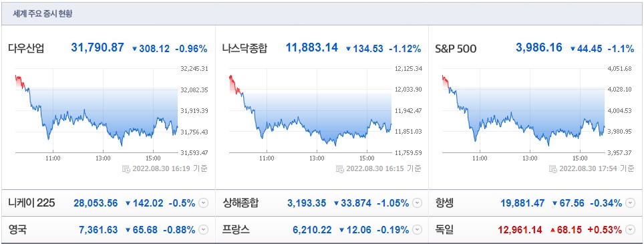Screen dimensions: 644x244
Task: Click down-arrow indicator next to 44.45
Action: (573, 49)
